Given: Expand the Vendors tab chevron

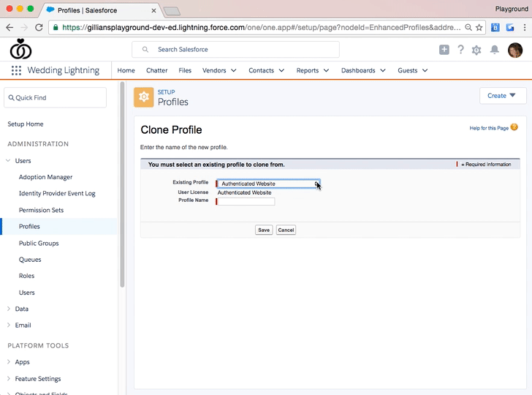Looking at the screenshot, I should pos(234,71).
